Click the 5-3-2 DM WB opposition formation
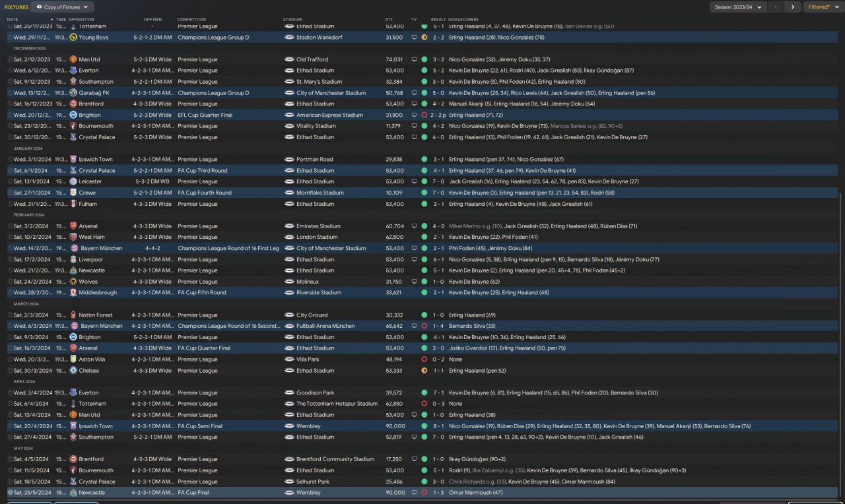Image resolution: width=845 pixels, height=504 pixels. pos(152,181)
